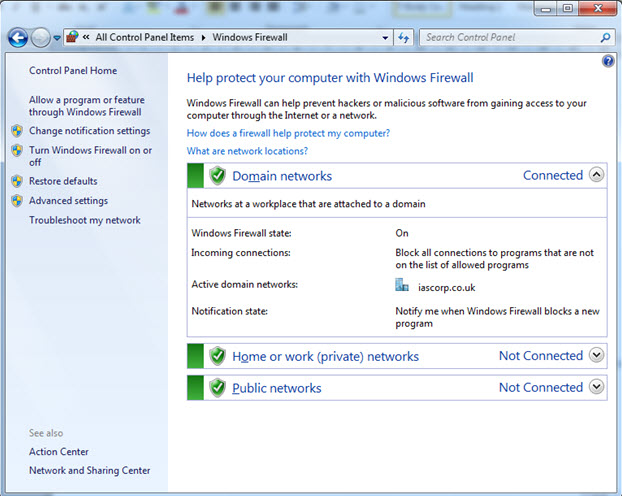Click Windows Firewall state value On

pyautogui.click(x=402, y=233)
